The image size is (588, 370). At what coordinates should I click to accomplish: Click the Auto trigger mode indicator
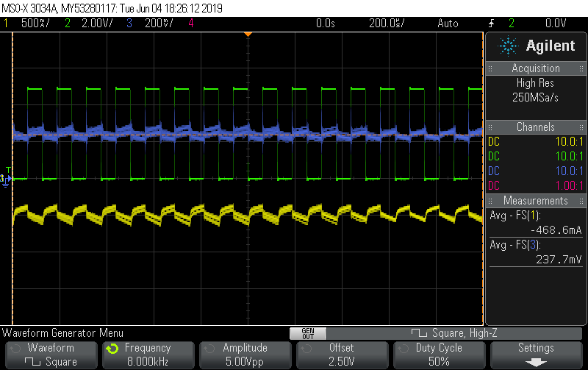[447, 24]
